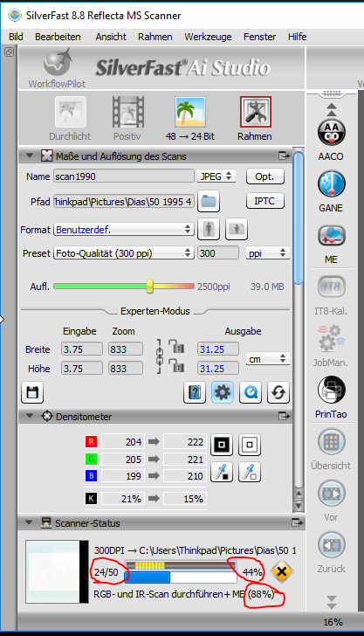Image resolution: width=364 pixels, height=636 pixels.
Task: Collapse Maße und Auflösung des Scans panel
Action: click(29, 156)
